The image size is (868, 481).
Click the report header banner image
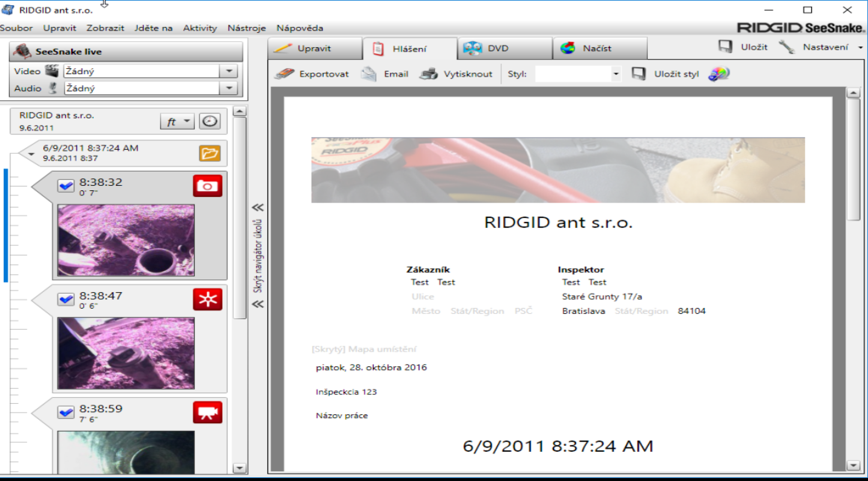pyautogui.click(x=558, y=170)
